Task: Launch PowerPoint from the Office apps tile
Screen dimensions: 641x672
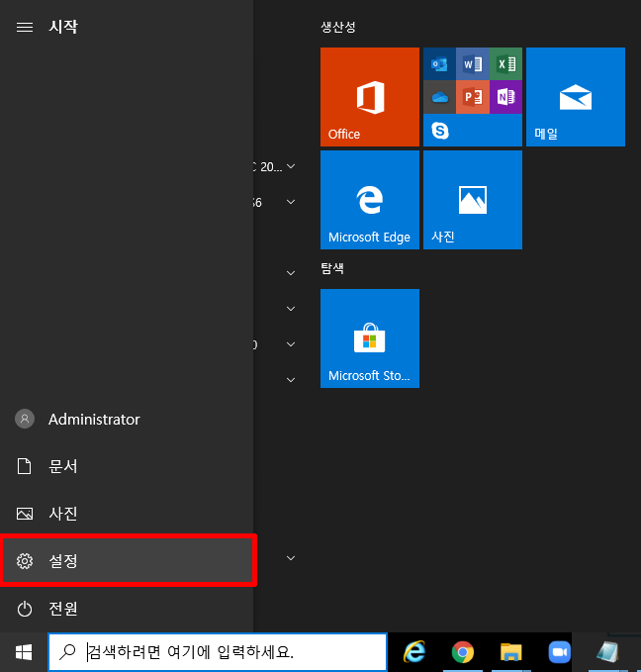Action: tap(473, 97)
